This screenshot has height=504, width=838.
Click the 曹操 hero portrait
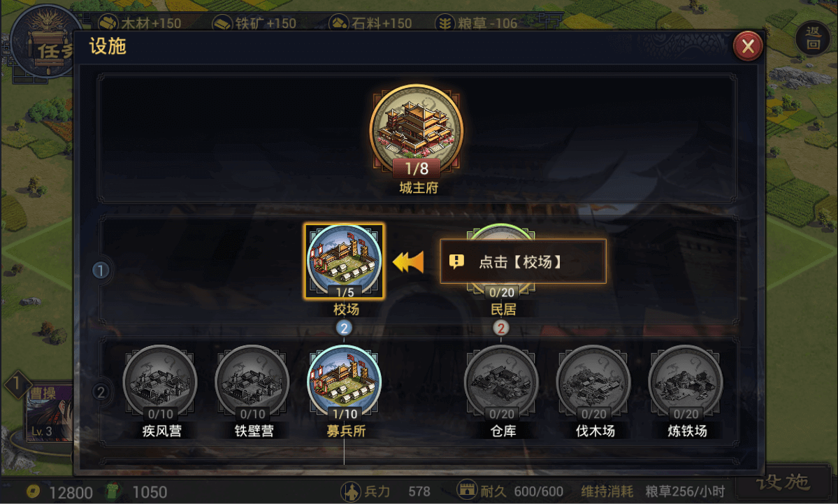click(49, 412)
